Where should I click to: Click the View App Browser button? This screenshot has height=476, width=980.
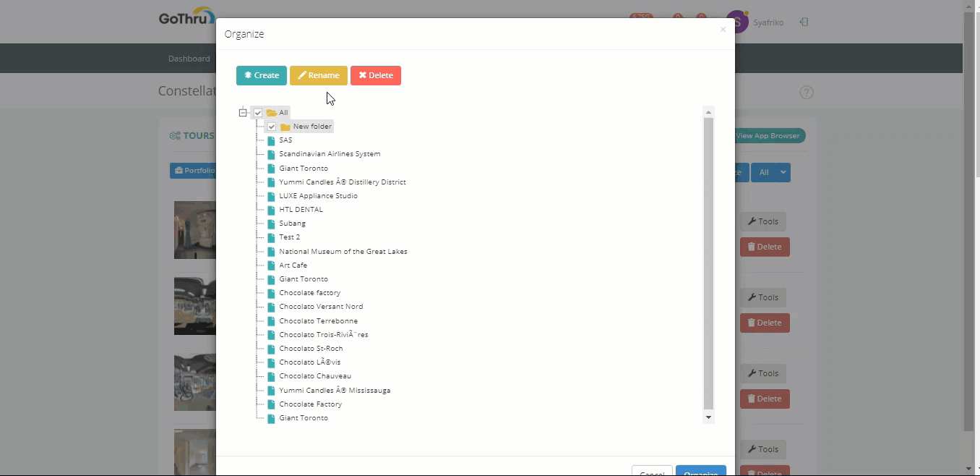point(769,136)
